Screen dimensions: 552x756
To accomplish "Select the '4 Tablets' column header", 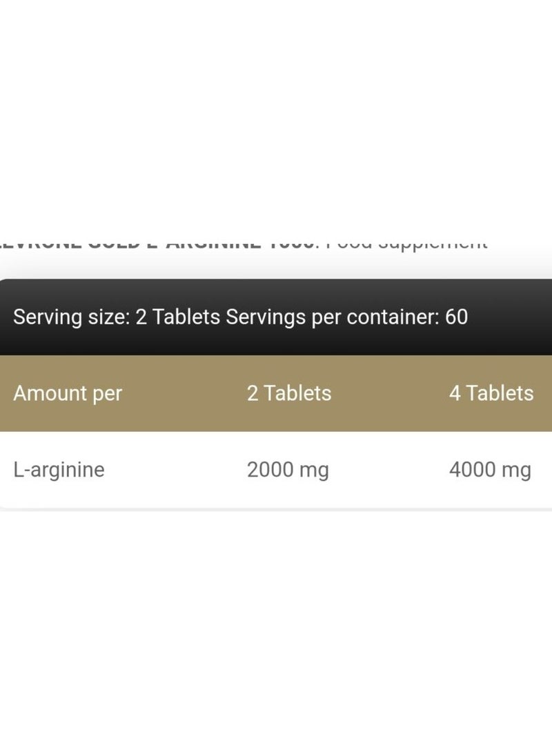I will pos(491,393).
